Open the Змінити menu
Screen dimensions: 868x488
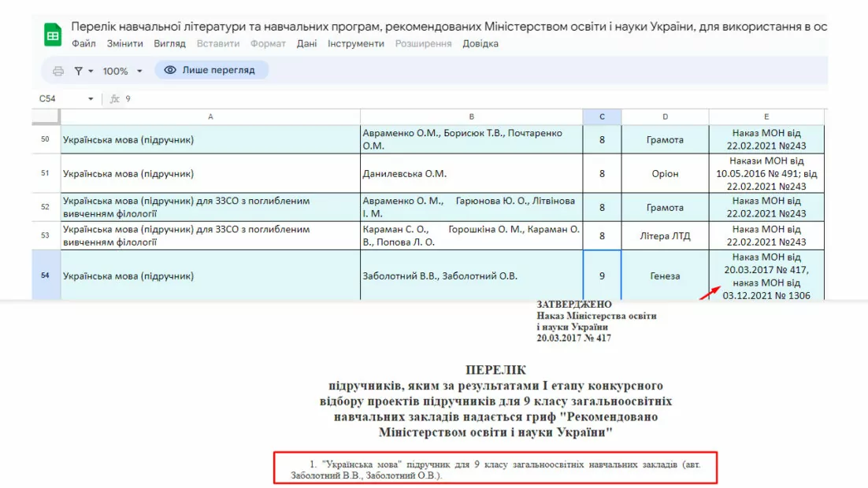(124, 44)
